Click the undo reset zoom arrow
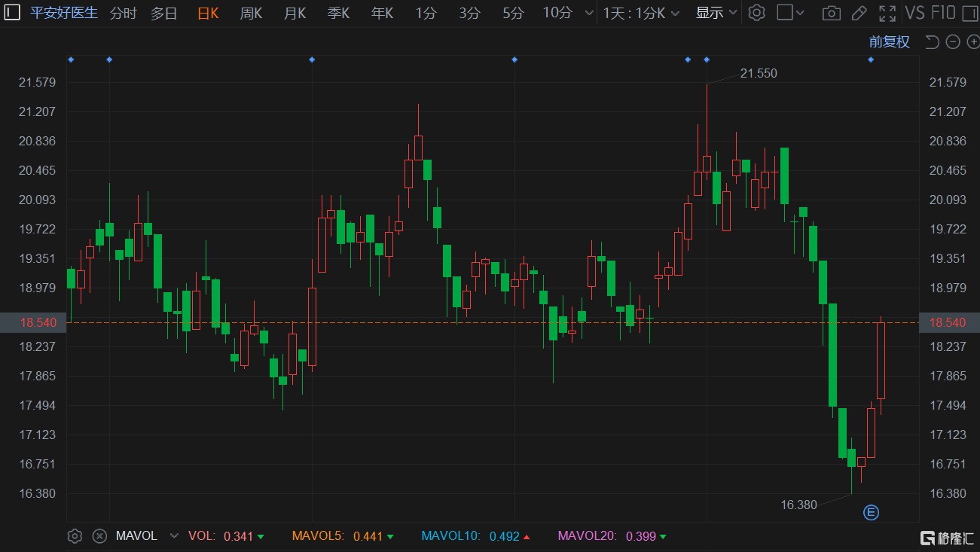The width and height of the screenshot is (980, 552). click(933, 42)
